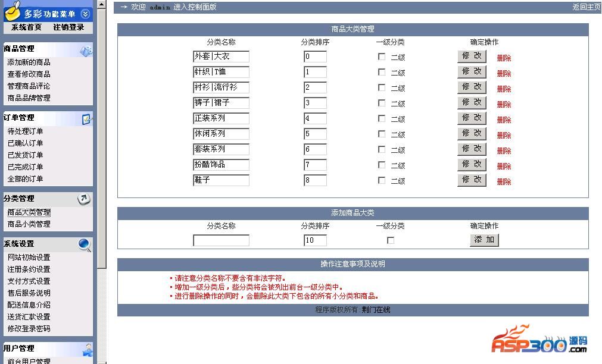Click empty 分类名称 field in add form
The height and width of the screenshot is (364, 602).
(x=221, y=240)
